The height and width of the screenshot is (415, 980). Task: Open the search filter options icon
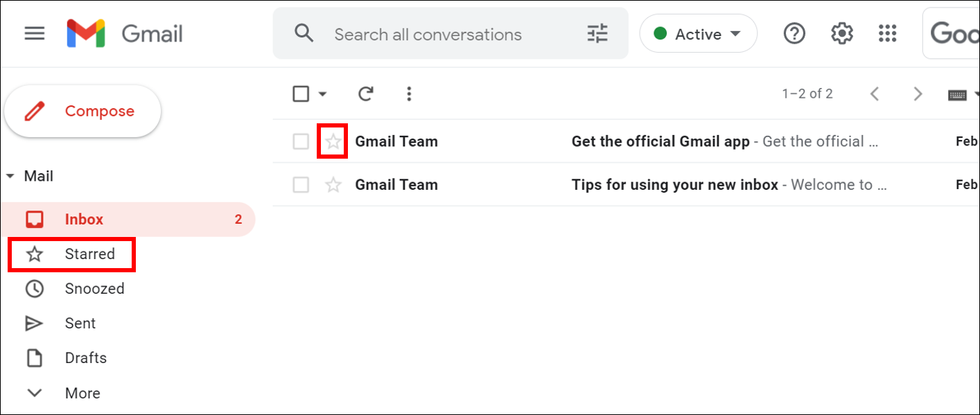click(597, 33)
